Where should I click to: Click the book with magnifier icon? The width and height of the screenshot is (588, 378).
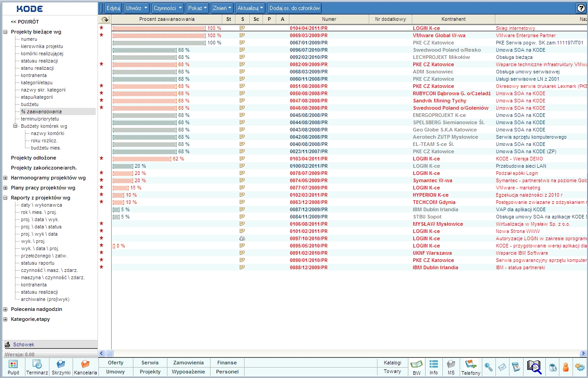point(534,367)
